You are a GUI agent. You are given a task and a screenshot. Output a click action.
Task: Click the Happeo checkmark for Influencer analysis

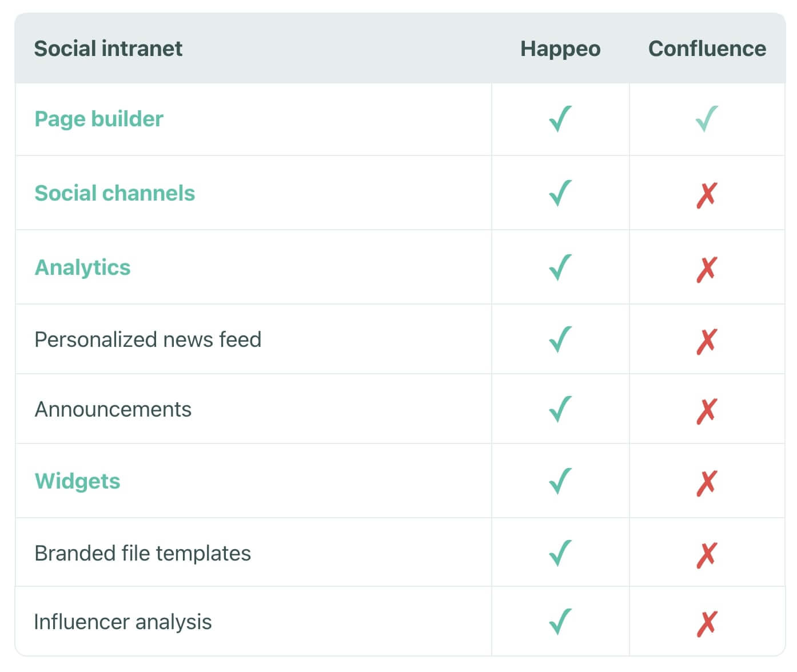click(560, 621)
